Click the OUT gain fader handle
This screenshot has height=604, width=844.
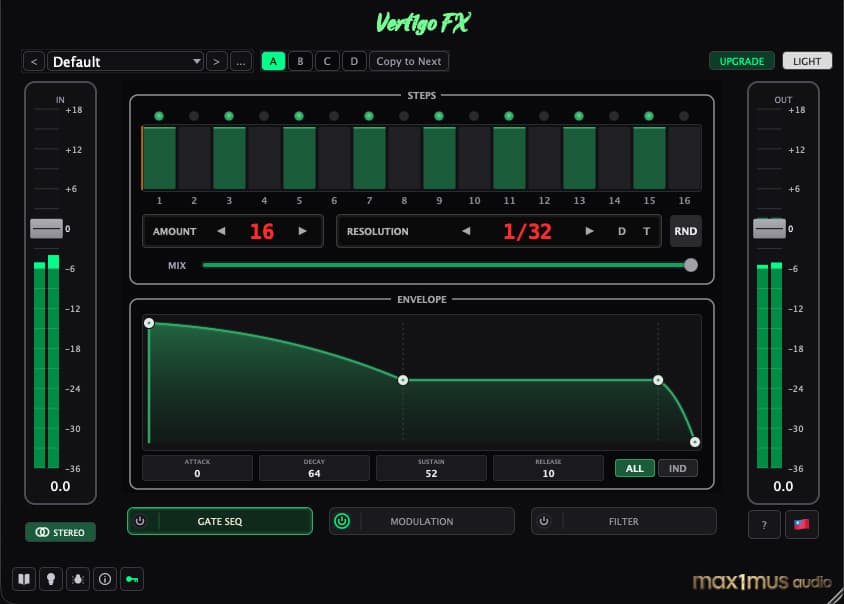pos(769,229)
